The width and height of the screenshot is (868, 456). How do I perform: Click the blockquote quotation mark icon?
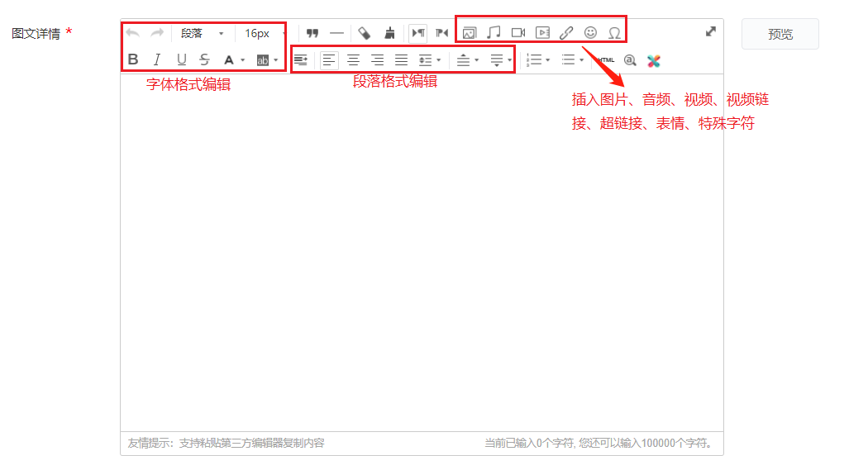pos(312,33)
